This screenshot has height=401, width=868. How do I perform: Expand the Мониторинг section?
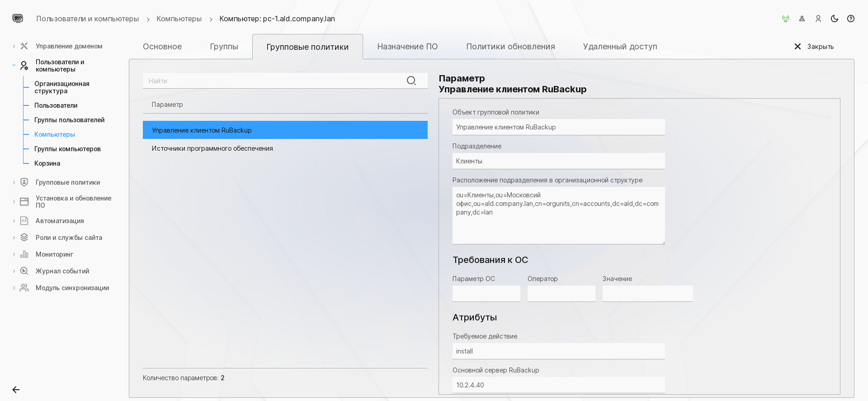14,254
